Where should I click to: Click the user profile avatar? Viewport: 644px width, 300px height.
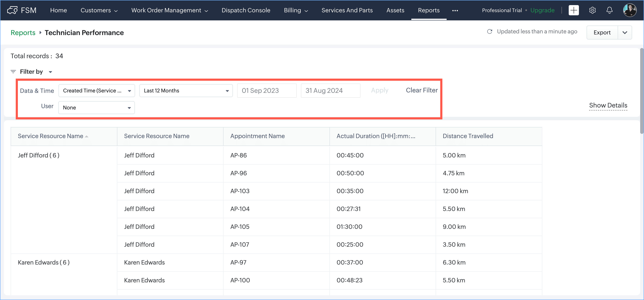630,10
